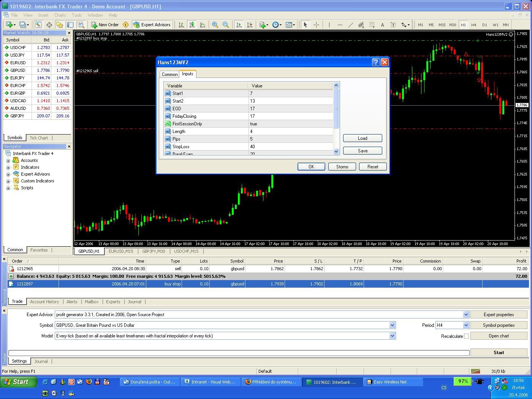This screenshot has height=399, width=532.
Task: Switch chart period to D1
Action: pyautogui.click(x=484, y=25)
